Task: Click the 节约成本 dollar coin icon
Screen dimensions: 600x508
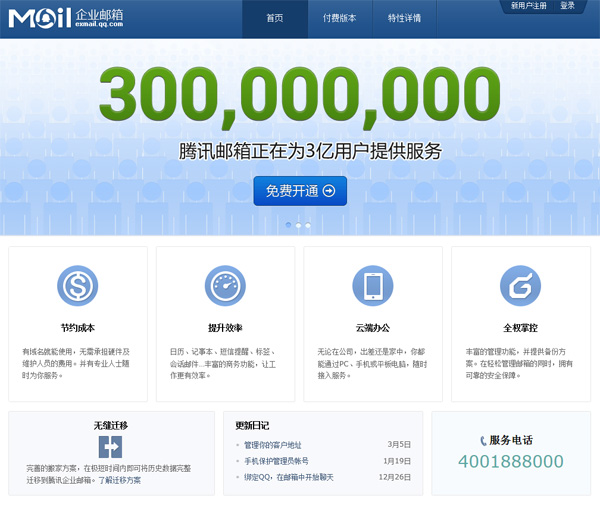Action: tap(77, 286)
